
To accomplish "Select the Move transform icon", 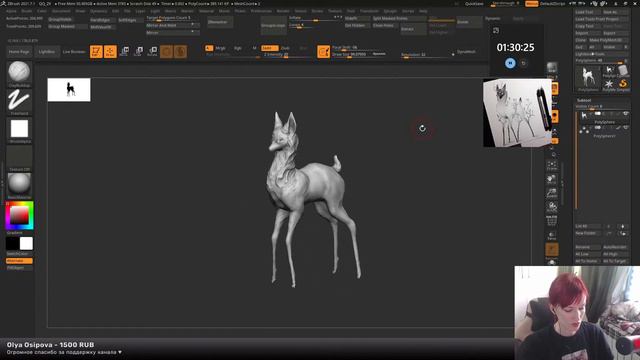I will point(124,51).
